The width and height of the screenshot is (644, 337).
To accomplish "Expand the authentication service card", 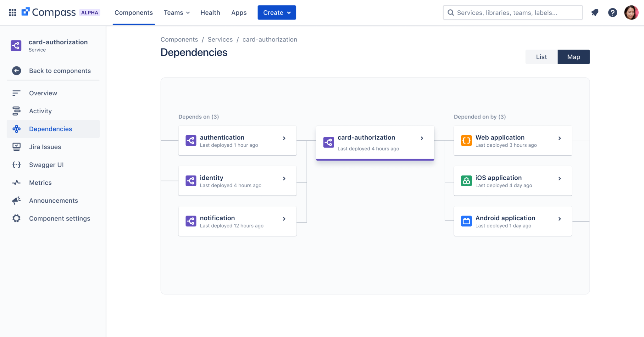I will tap(284, 138).
